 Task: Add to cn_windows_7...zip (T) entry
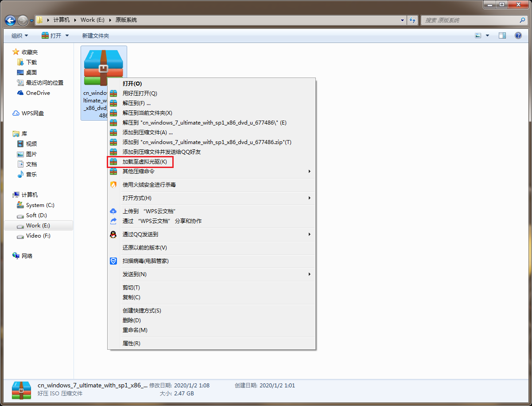212,142
